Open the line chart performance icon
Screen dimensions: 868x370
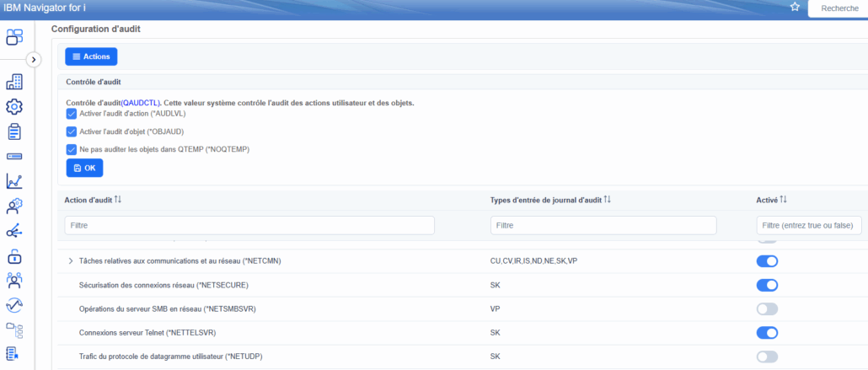pyautogui.click(x=14, y=181)
